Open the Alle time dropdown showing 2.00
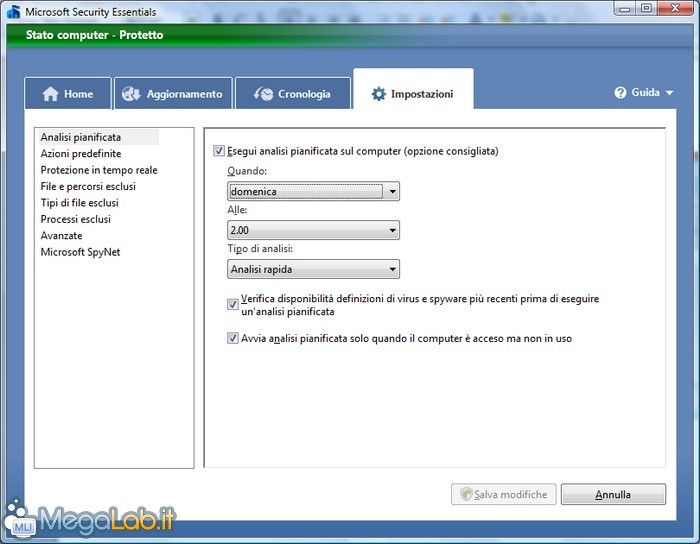The width and height of the screenshot is (700, 544). click(x=313, y=230)
